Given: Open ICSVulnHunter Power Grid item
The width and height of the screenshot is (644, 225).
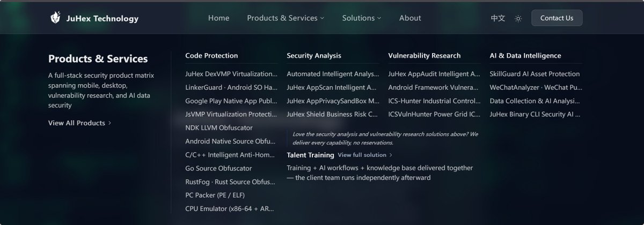Looking at the screenshot, I should [x=434, y=114].
